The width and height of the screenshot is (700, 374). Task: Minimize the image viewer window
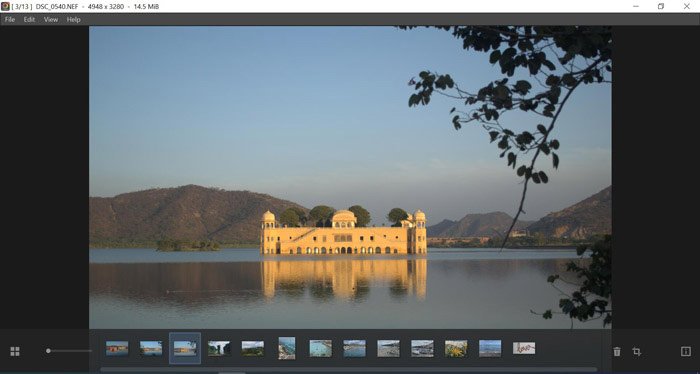(x=636, y=6)
